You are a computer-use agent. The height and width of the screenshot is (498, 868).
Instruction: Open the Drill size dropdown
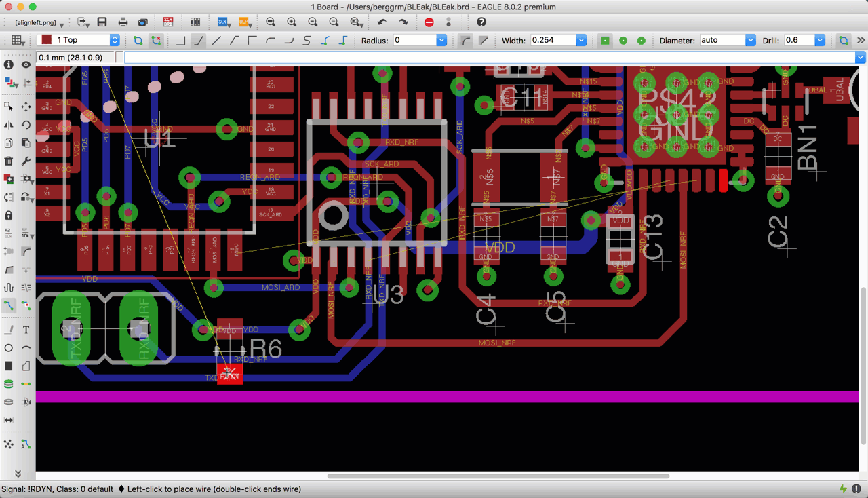819,39
